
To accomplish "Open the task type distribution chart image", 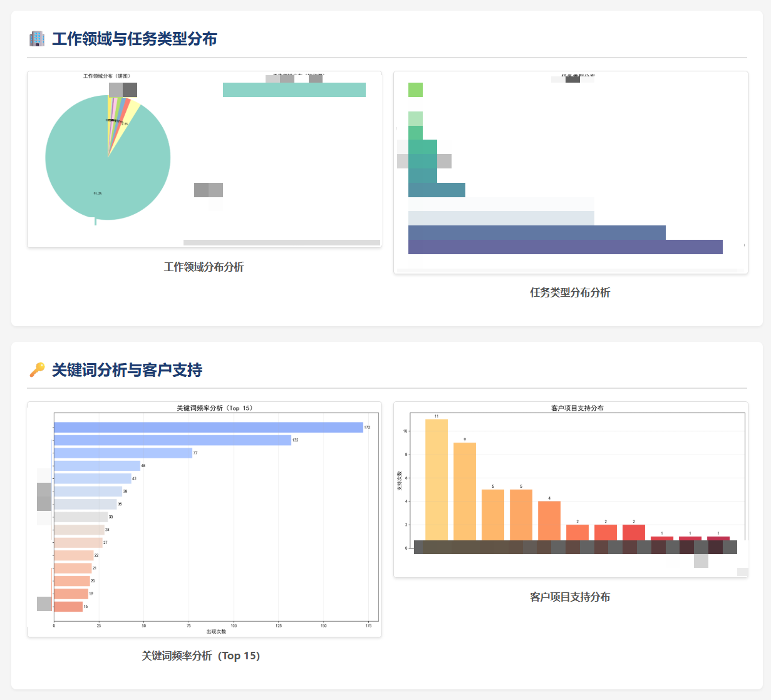I will pyautogui.click(x=571, y=172).
